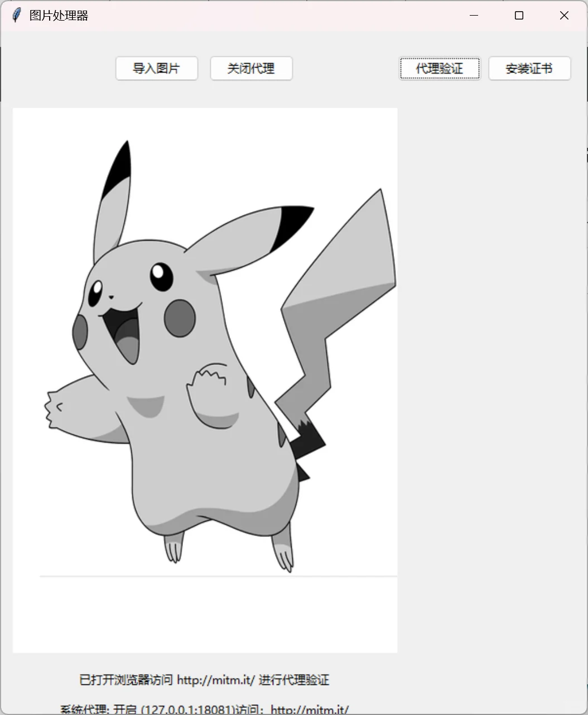Click the 关闭代理 button
This screenshot has width=588, height=715.
tap(251, 69)
